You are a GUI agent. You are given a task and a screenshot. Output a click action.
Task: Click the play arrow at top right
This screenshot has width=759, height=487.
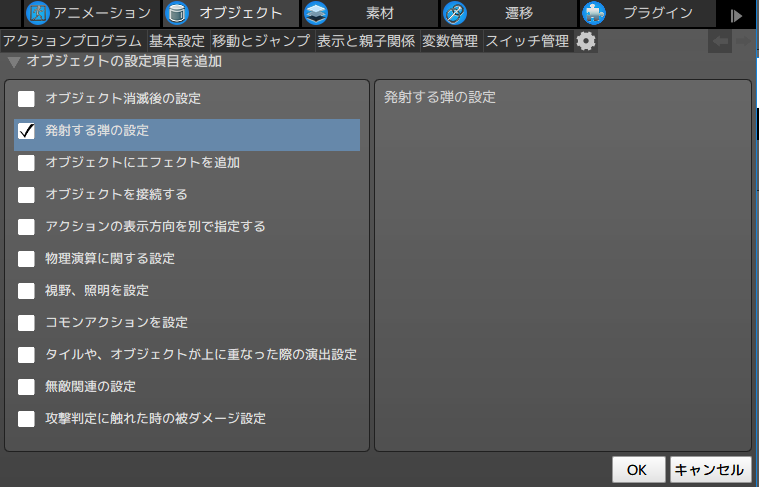click(736, 15)
